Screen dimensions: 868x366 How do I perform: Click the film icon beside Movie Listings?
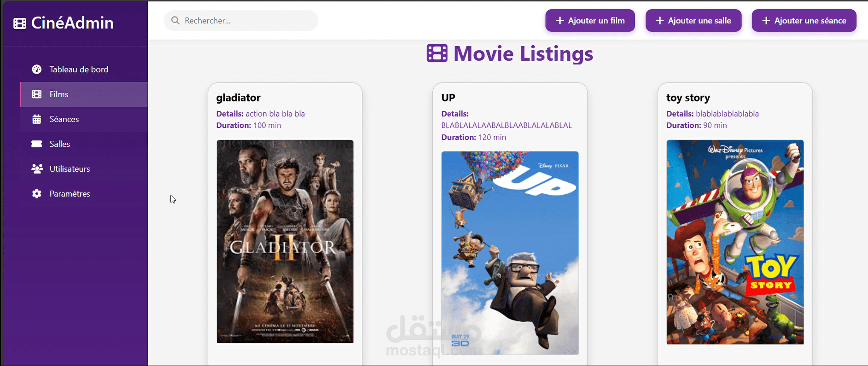click(437, 53)
